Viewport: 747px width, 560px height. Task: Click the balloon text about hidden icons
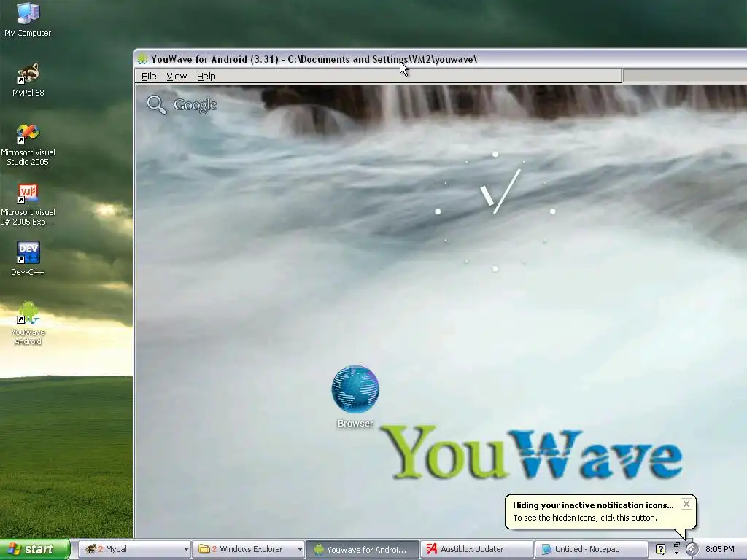[585, 518]
